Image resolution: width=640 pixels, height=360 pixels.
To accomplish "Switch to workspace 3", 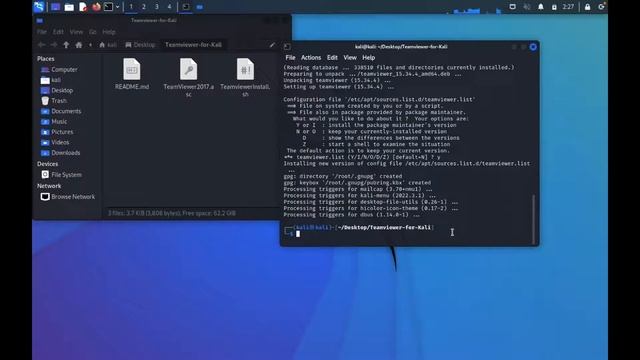I will [157, 7].
